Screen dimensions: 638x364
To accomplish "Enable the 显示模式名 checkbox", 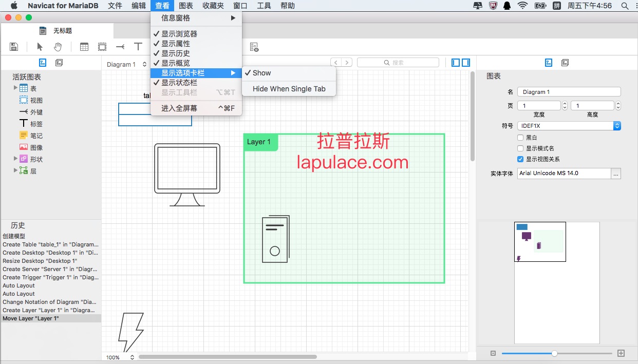I will tap(521, 148).
